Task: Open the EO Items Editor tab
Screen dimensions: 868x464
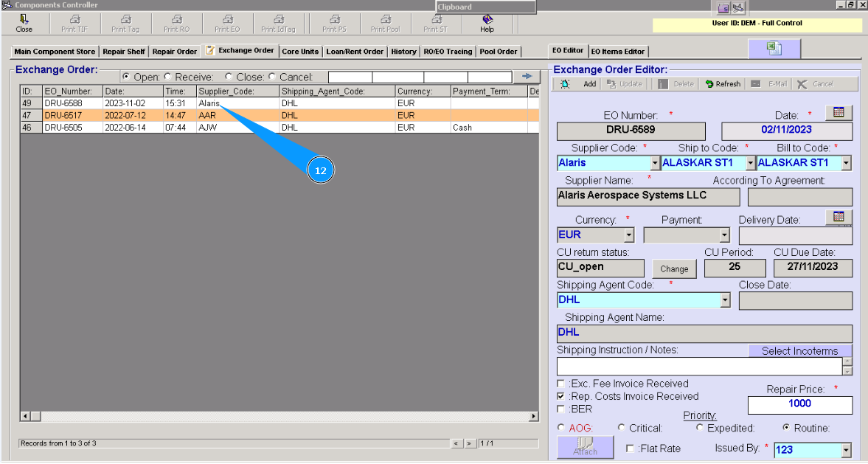Action: [618, 52]
